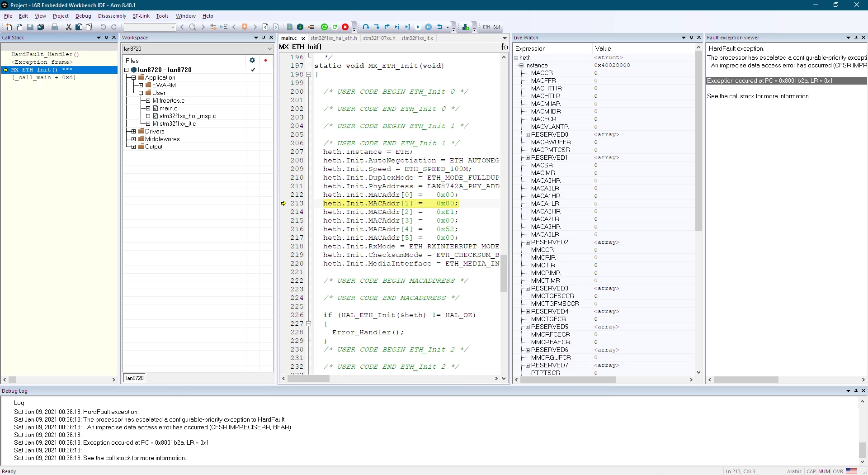Click the Reset debug icon
Screen dimensions: 868x475
439,27
